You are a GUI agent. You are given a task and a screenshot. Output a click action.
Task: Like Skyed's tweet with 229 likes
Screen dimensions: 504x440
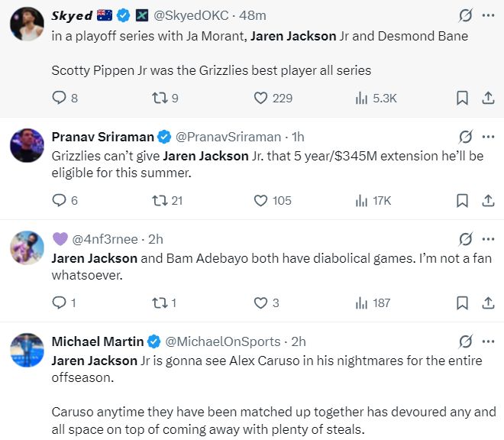pos(260,98)
